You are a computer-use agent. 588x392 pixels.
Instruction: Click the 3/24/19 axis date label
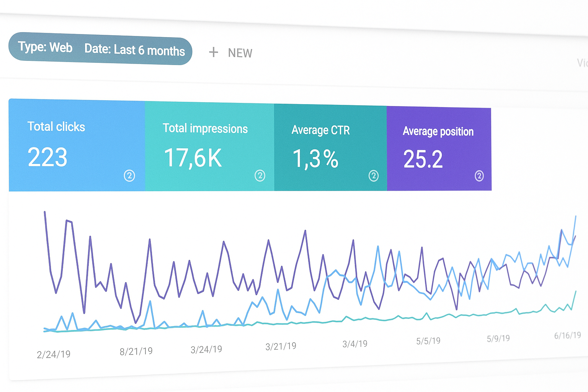[x=206, y=349]
